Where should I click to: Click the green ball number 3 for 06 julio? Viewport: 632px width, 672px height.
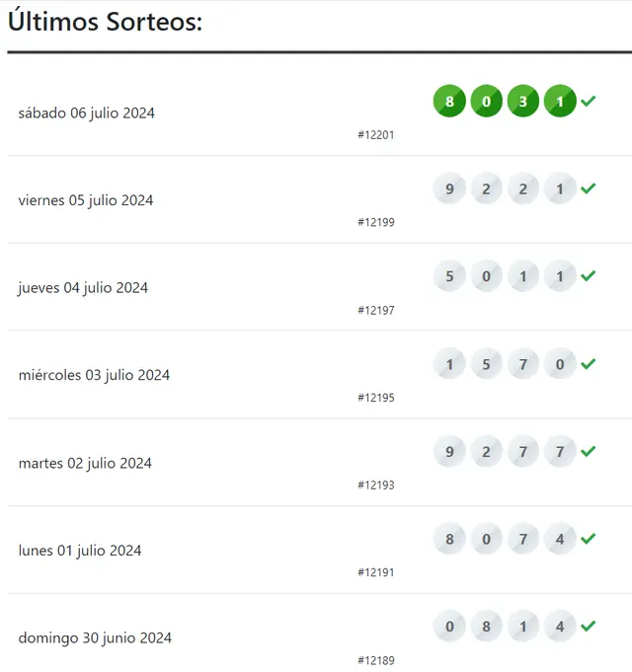(x=522, y=101)
